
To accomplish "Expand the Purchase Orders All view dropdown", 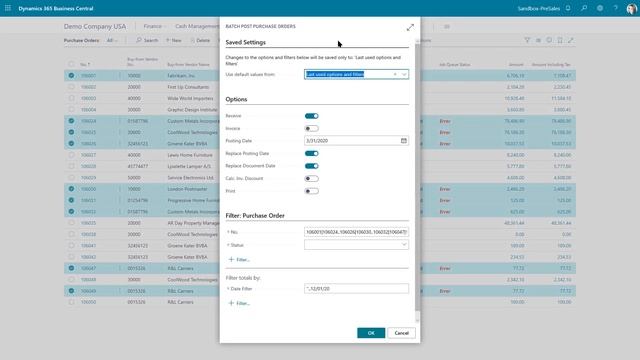I will [112, 40].
